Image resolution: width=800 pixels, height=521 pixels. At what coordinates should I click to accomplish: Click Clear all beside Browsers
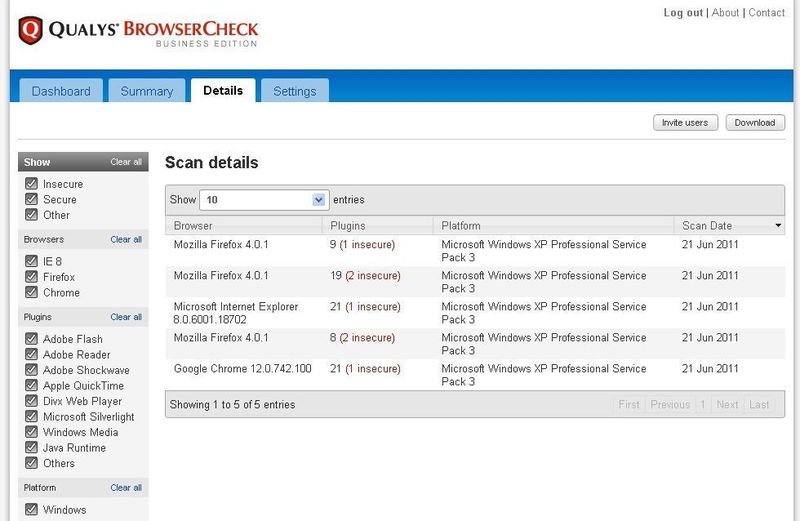[126, 239]
